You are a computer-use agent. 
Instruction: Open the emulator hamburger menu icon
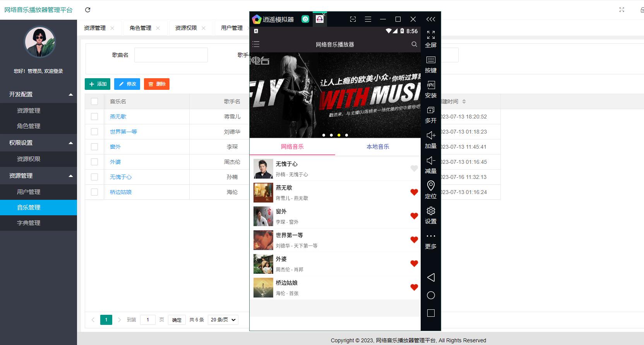pyautogui.click(x=368, y=19)
